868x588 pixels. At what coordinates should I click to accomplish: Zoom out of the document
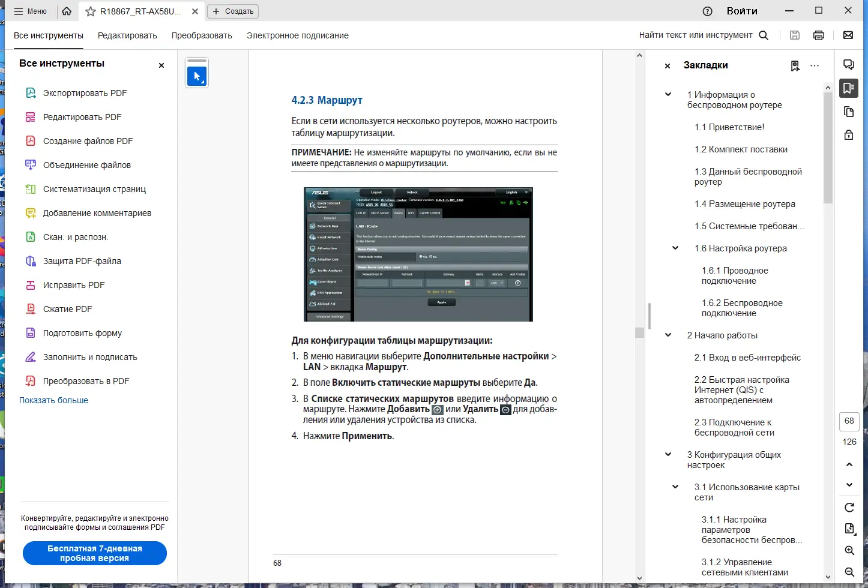[x=849, y=572]
